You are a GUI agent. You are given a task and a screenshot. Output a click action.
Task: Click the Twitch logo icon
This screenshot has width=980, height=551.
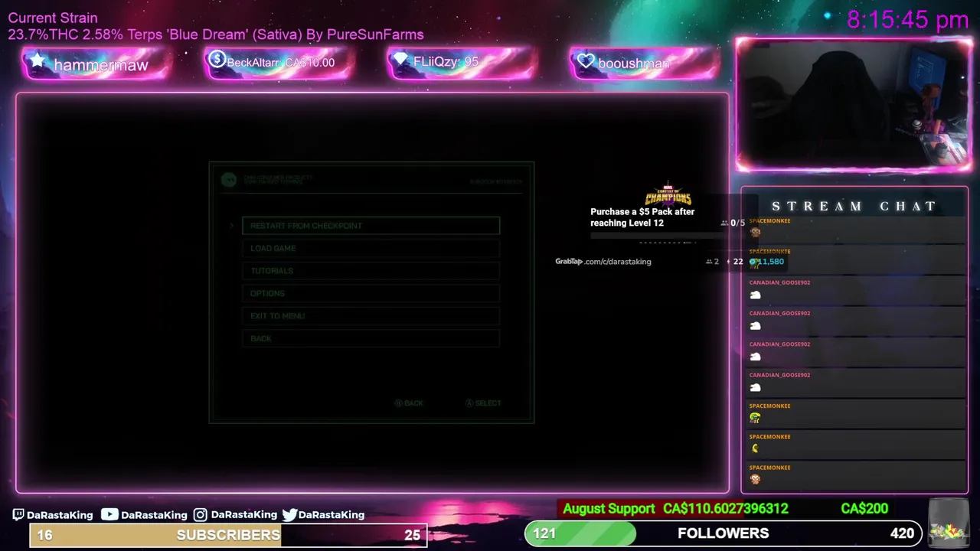(x=18, y=515)
